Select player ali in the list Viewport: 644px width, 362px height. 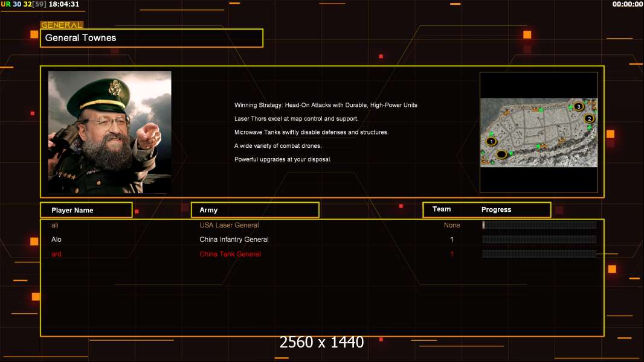point(55,225)
